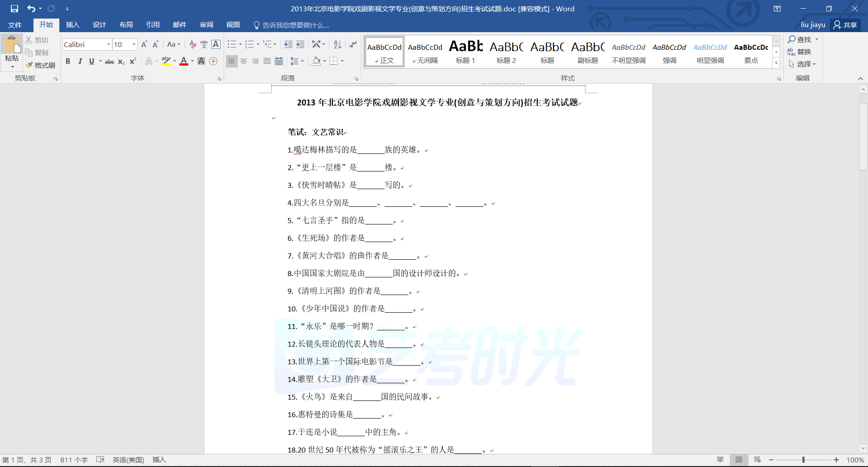
Task: Toggle Bold formatting
Action: point(68,61)
